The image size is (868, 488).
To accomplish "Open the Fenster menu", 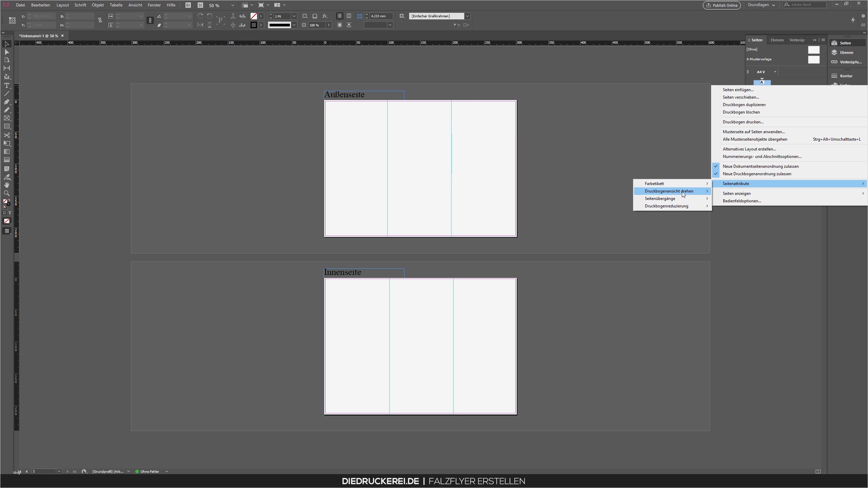I will pyautogui.click(x=154, y=5).
